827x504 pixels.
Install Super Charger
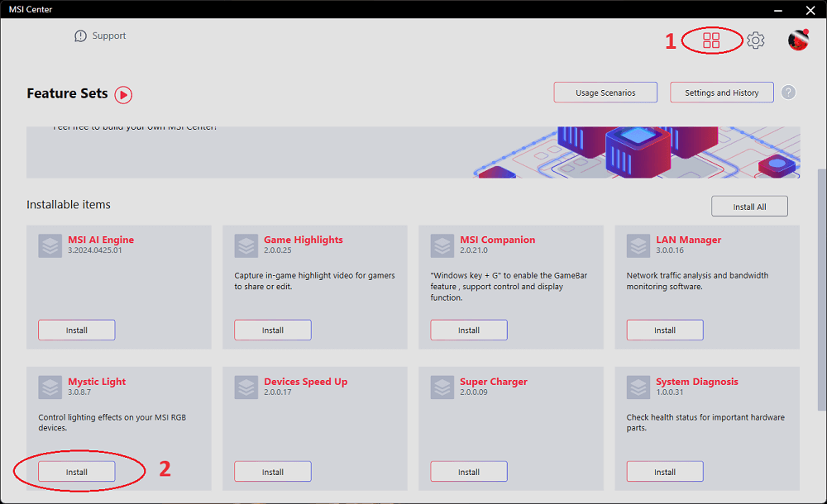[469, 472]
